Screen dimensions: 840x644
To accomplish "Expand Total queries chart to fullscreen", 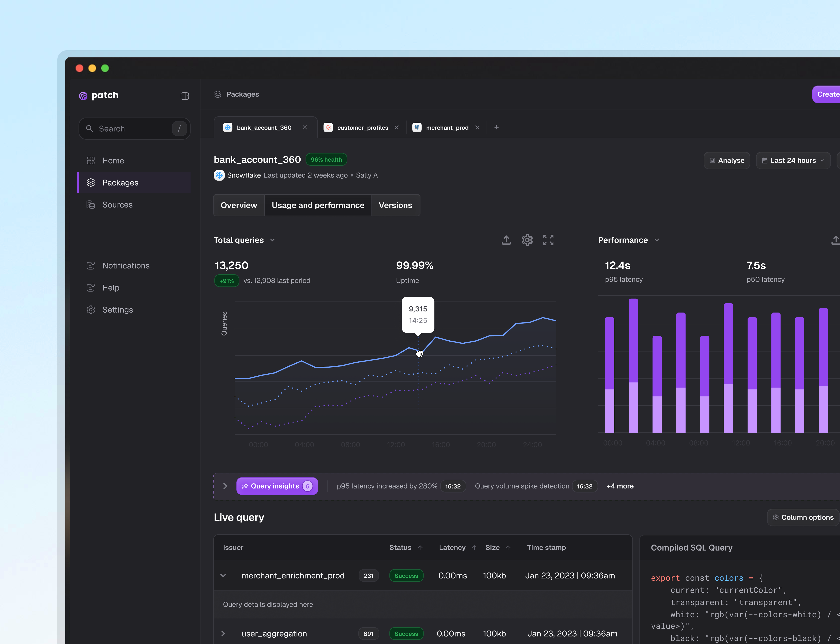I will (548, 240).
